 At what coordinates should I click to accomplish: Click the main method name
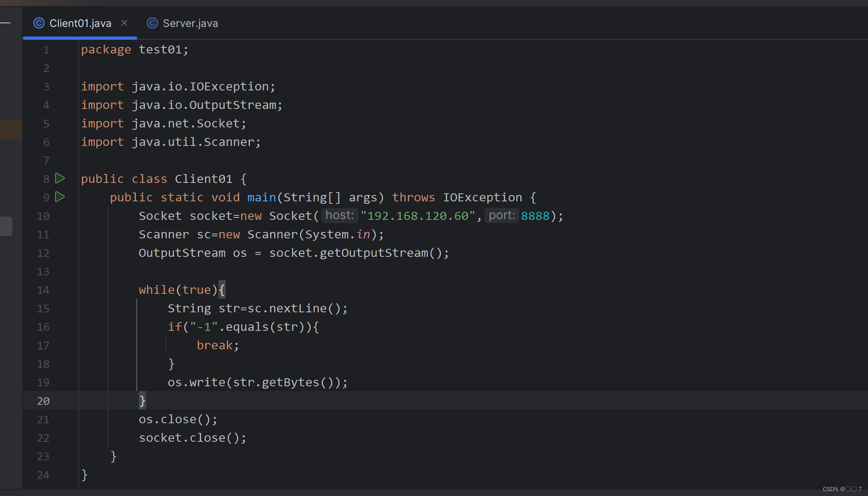click(261, 197)
